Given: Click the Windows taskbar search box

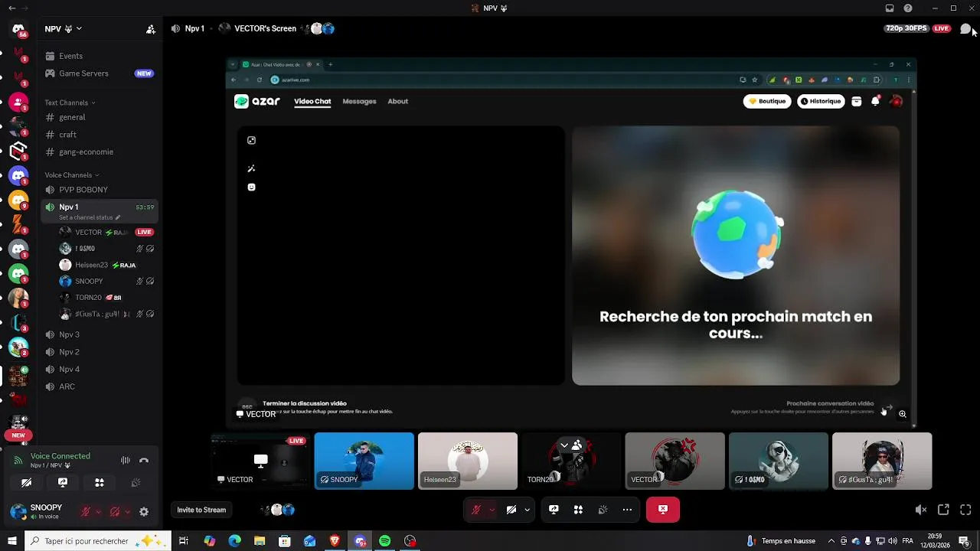Looking at the screenshot, I should pyautogui.click(x=98, y=541).
